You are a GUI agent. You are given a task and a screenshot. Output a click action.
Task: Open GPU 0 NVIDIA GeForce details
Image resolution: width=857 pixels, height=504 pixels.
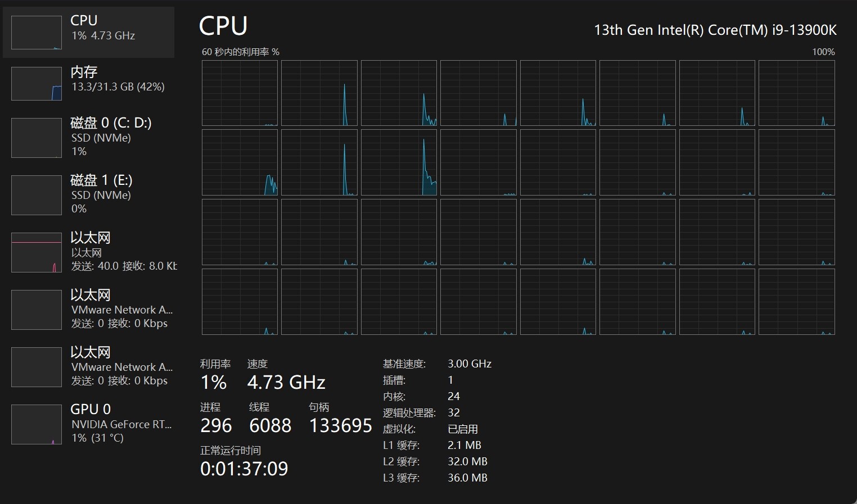pyautogui.click(x=88, y=424)
